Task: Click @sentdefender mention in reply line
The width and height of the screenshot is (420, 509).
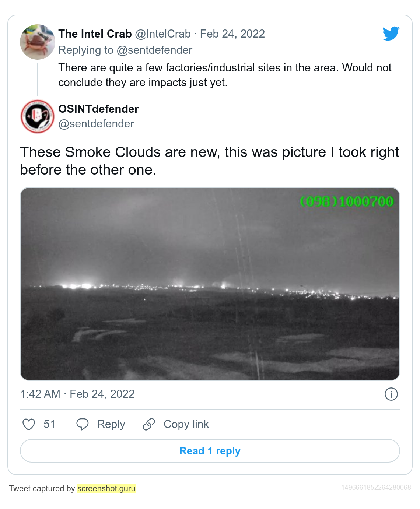Action: point(154,50)
